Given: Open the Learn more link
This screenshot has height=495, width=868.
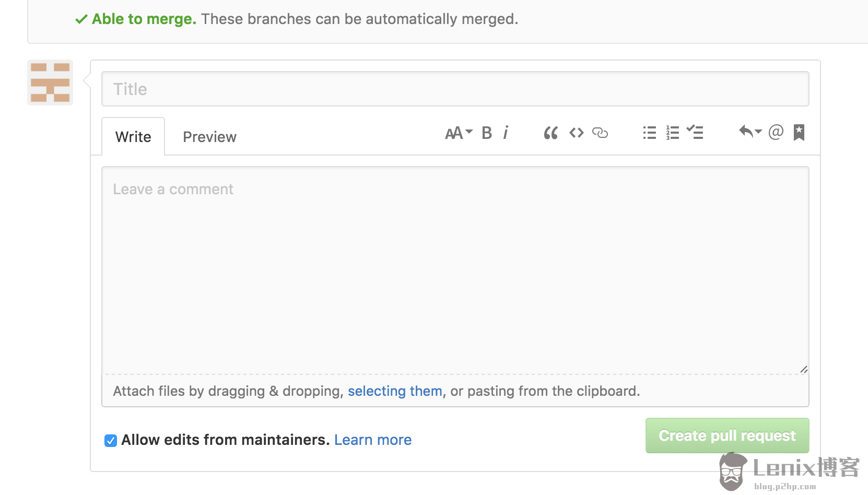Looking at the screenshot, I should coord(372,440).
